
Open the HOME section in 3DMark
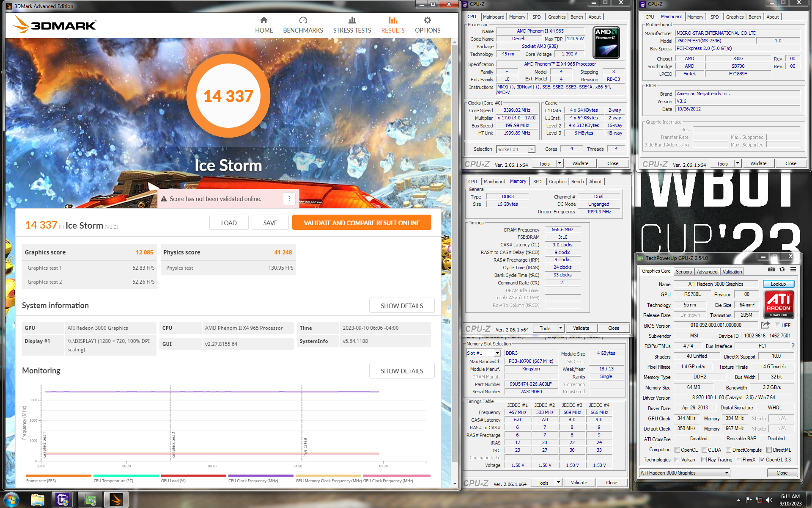click(264, 25)
